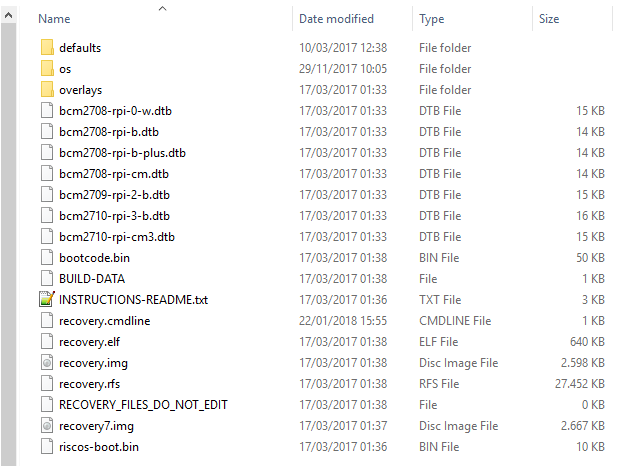The height and width of the screenshot is (466, 619).
Task: Select the BUILD-DATA file icon
Action: click(47, 278)
